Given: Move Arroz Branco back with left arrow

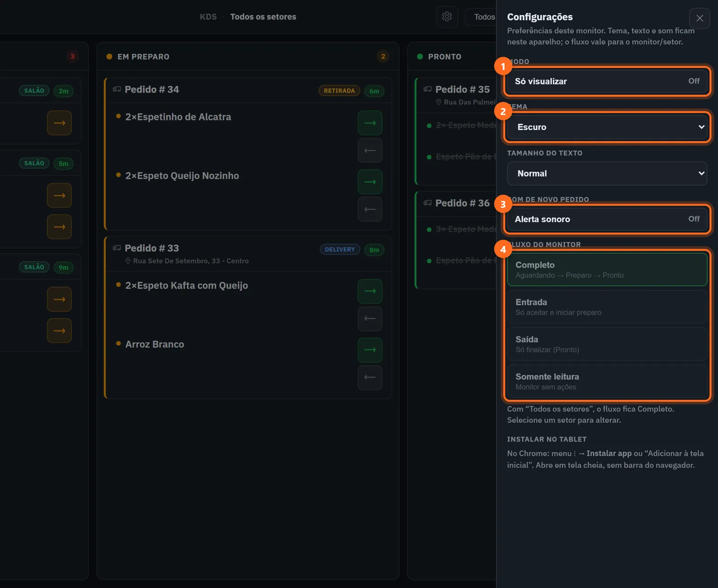Looking at the screenshot, I should (370, 377).
